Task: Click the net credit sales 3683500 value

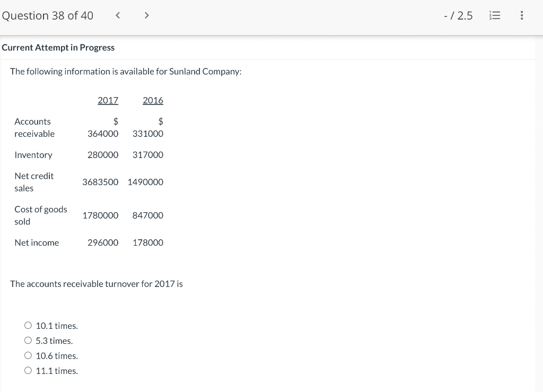Action: (x=100, y=182)
